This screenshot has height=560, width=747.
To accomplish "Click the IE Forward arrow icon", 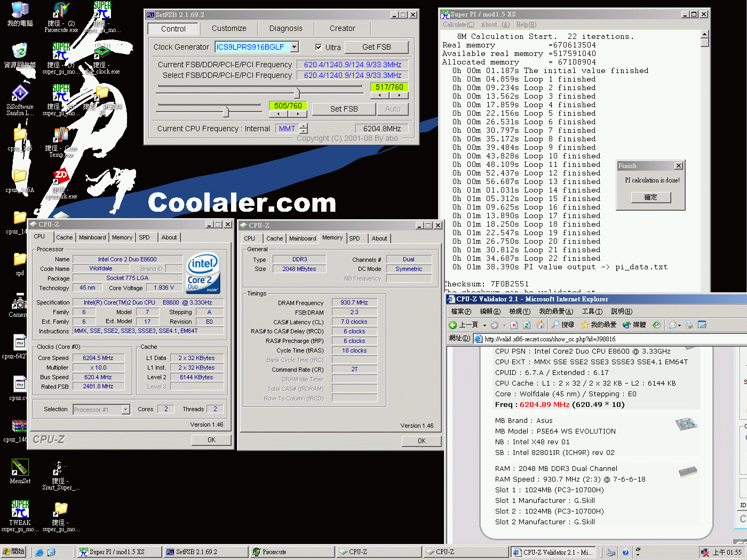I will pyautogui.click(x=494, y=325).
